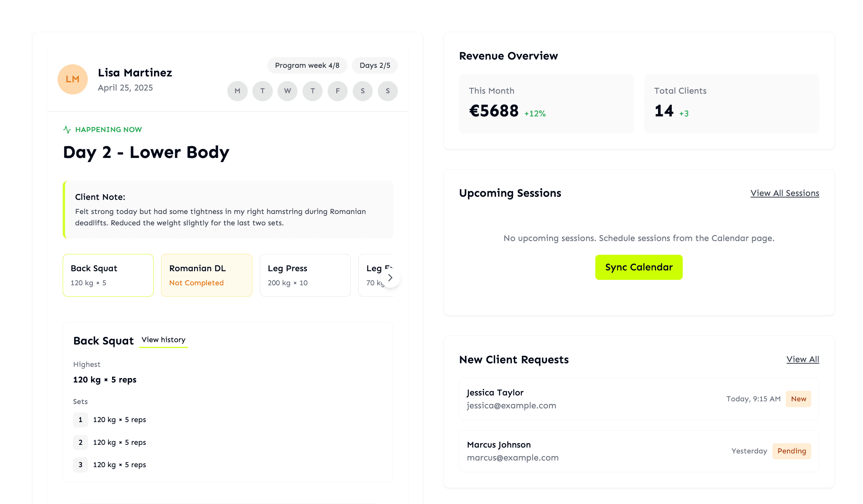The height and width of the screenshot is (504, 863).
Task: Toggle the Romanian DL completion status
Action: tap(207, 275)
